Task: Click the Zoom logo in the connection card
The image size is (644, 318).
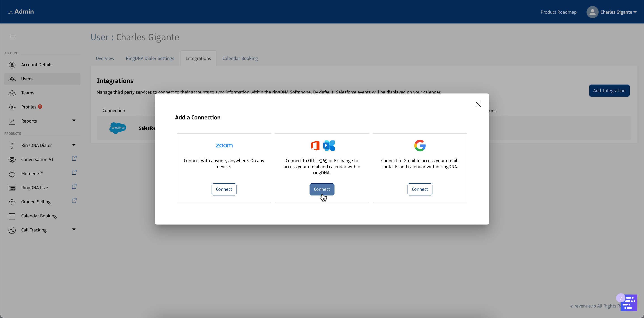Action: pos(224,146)
